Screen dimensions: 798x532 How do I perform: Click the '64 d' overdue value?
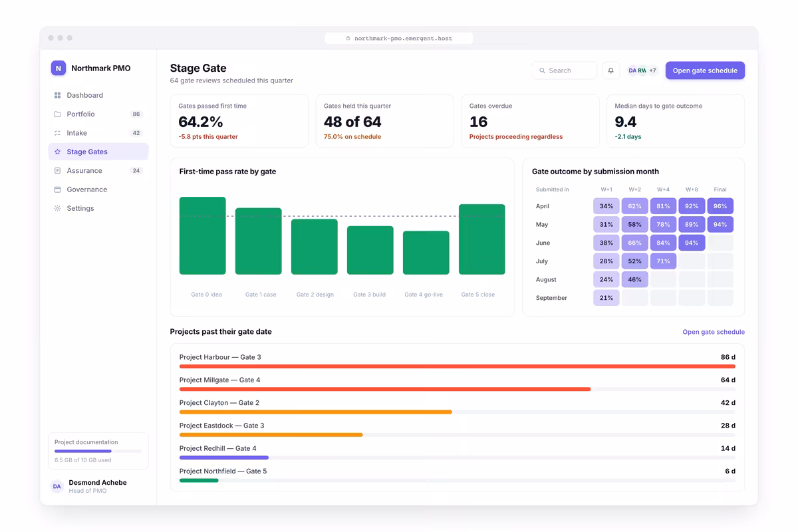(728, 380)
